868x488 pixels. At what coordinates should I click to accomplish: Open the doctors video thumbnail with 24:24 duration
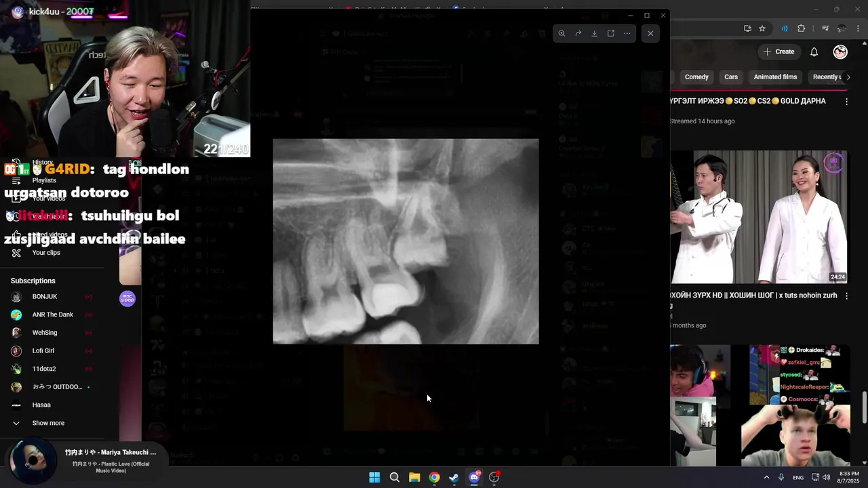point(759,217)
